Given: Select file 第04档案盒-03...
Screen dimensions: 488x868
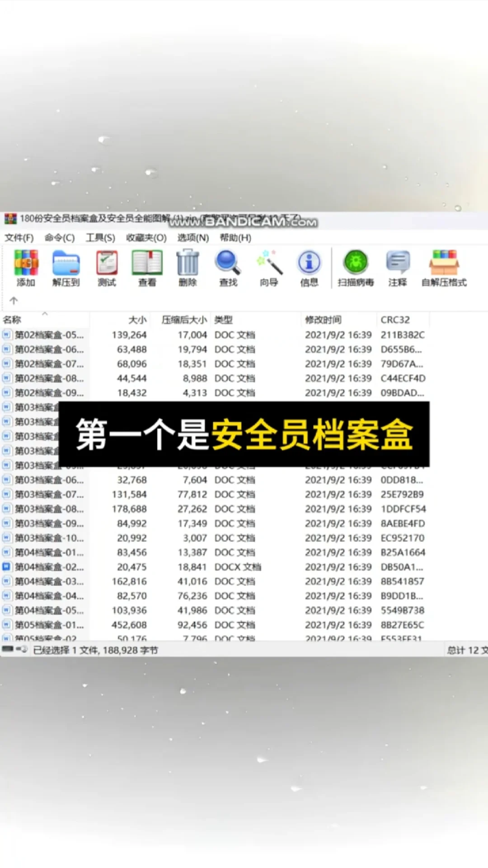Looking at the screenshot, I should 49,581.
